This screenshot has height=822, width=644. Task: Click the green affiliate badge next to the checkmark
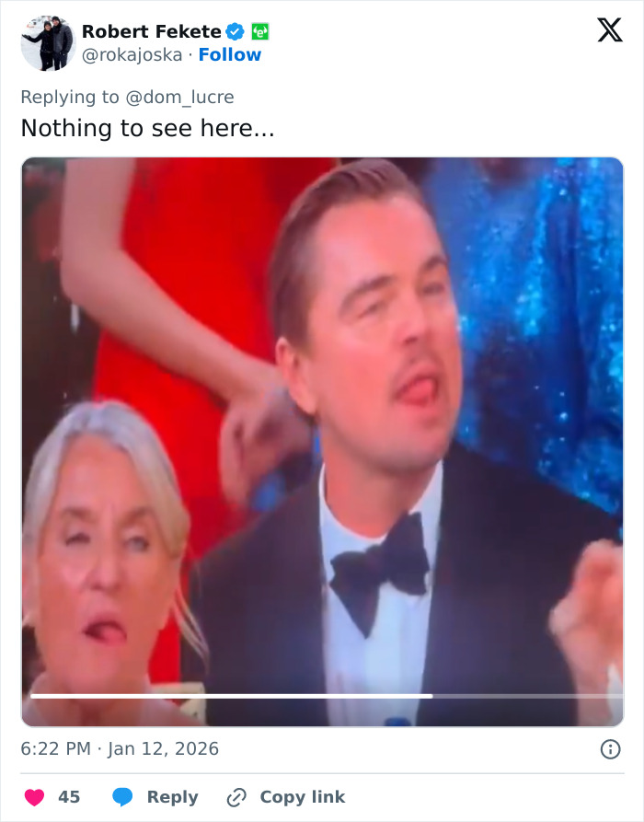coord(260,30)
